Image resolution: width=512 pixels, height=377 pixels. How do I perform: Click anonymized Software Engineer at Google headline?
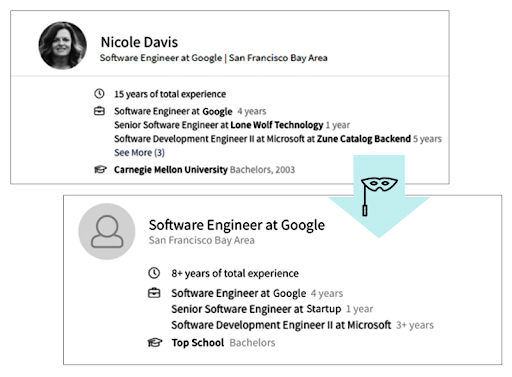coord(237,225)
